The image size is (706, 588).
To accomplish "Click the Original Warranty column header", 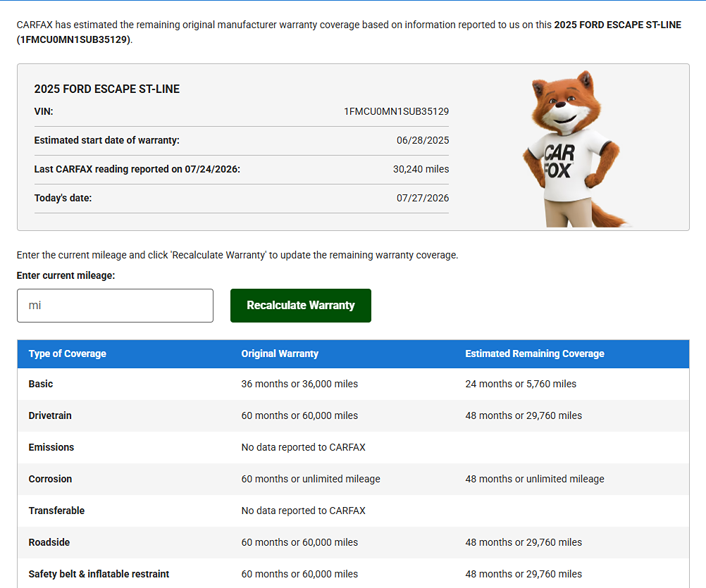I will 280,354.
